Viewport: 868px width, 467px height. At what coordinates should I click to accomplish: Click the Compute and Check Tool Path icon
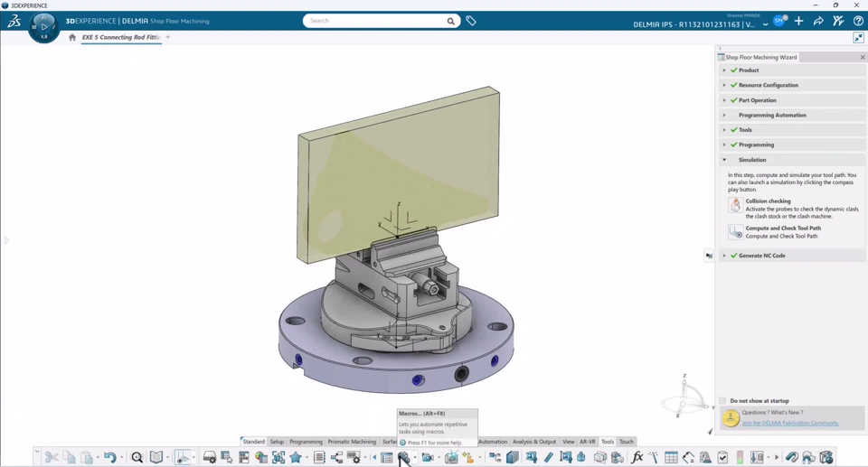click(735, 231)
